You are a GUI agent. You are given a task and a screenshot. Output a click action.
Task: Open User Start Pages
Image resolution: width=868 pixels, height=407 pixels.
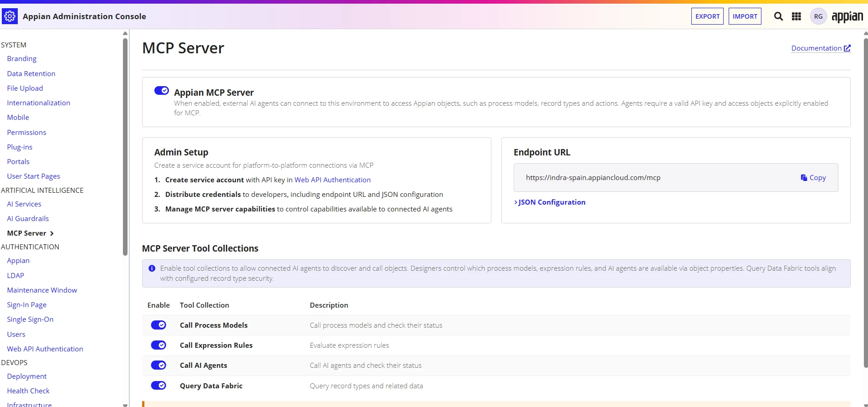(x=34, y=176)
